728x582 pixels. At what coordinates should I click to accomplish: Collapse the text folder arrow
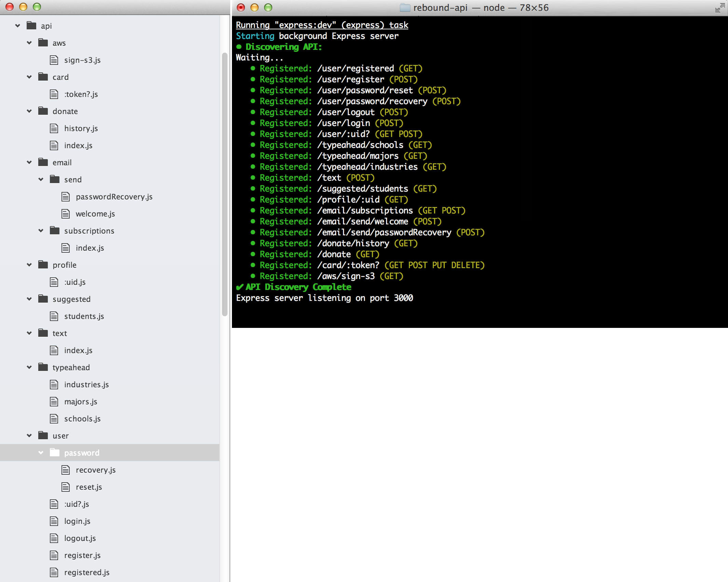[x=29, y=333]
